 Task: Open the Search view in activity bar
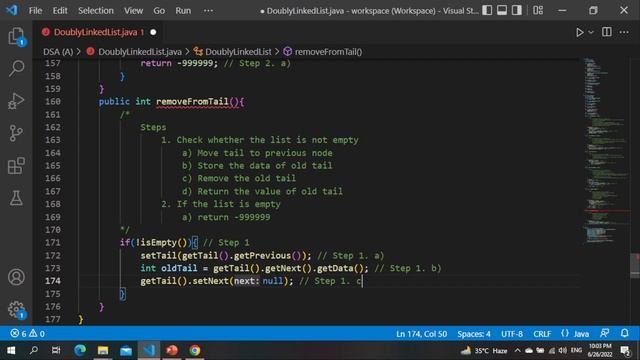(16, 68)
